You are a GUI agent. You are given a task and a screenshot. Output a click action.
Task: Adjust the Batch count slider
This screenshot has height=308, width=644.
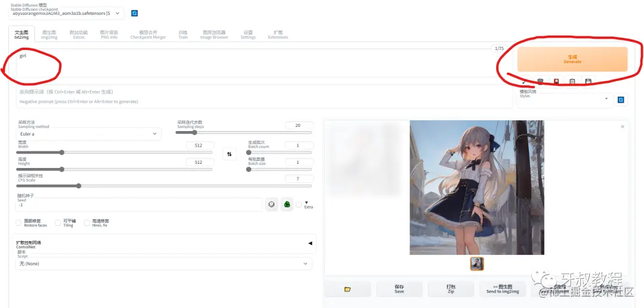point(280,152)
